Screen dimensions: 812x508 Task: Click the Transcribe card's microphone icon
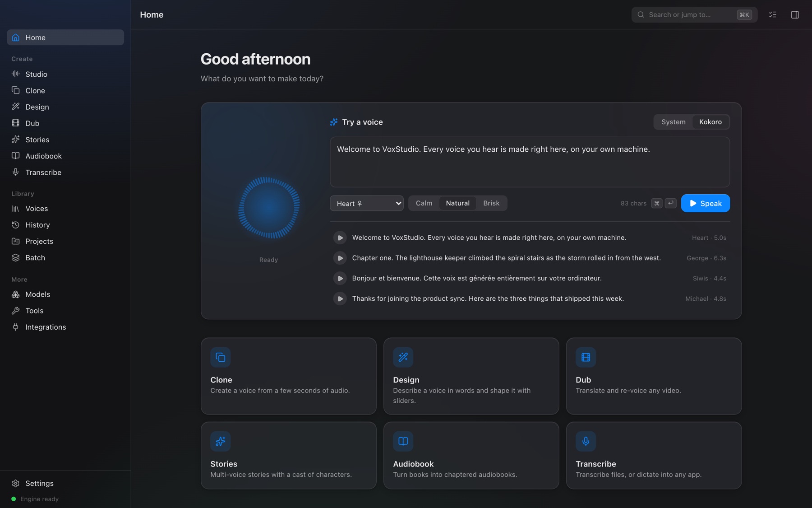586,441
